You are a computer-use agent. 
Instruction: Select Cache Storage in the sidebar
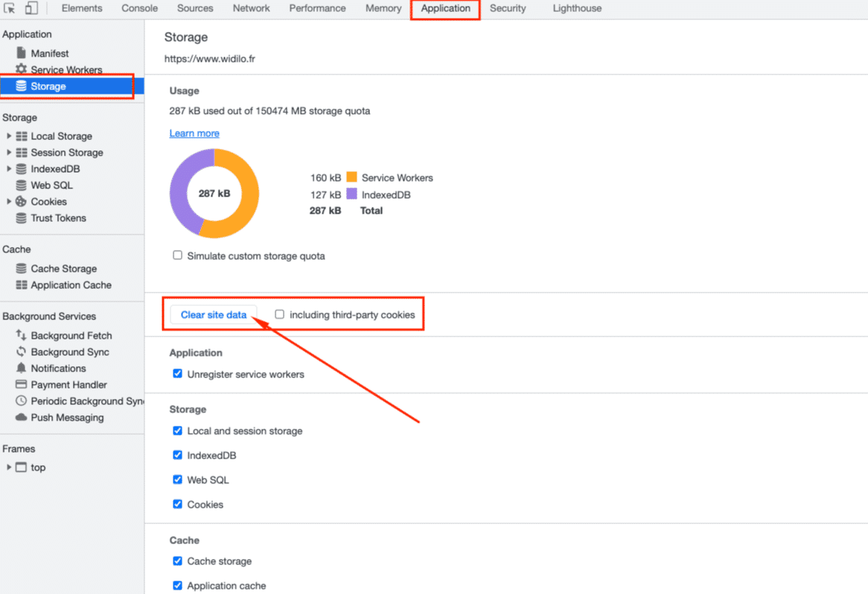pos(63,269)
